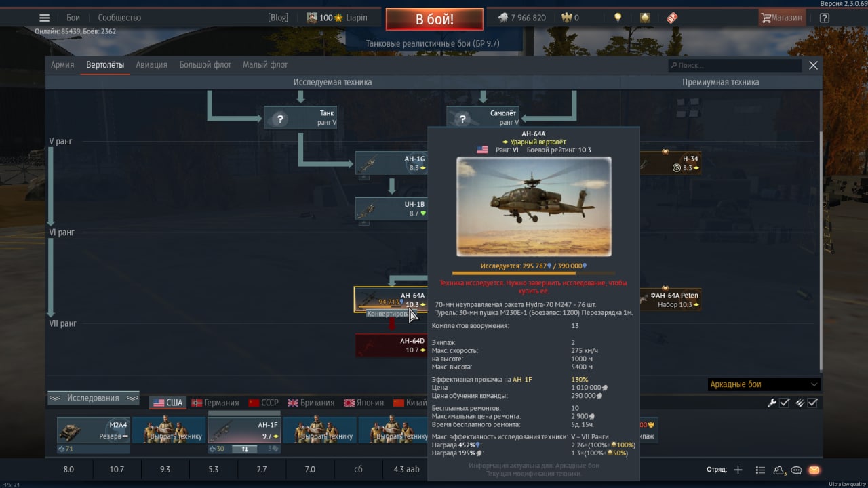Image resolution: width=868 pixels, height=488 pixels.
Task: Open the battle pass ticket icon
Action: [671, 18]
